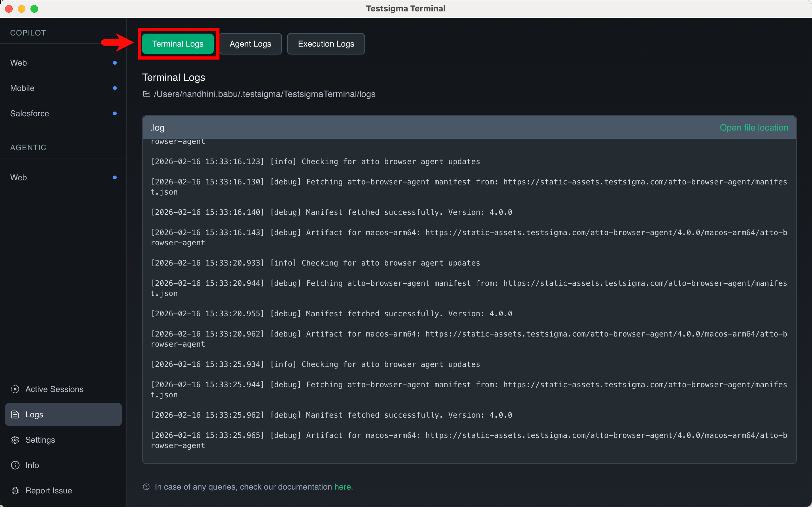Screen dimensions: 812x507
Task: Collapse the AGENTIC sidebar section
Action: pos(28,148)
